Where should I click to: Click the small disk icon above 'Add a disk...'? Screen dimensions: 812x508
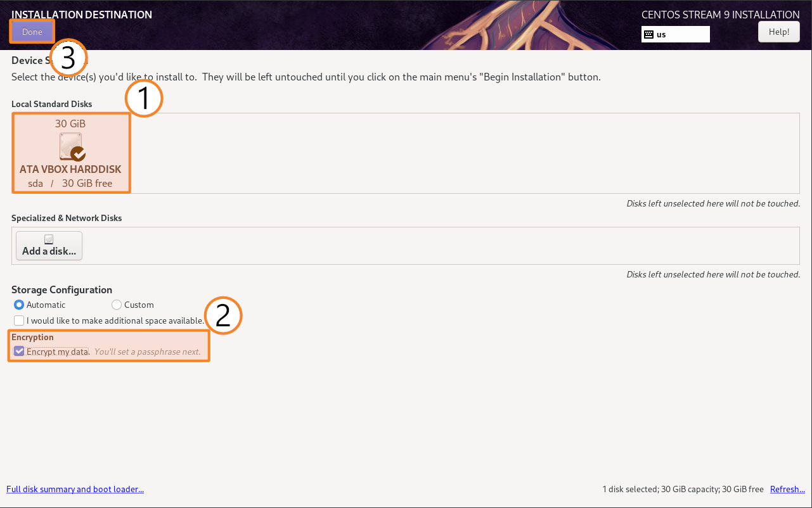pyautogui.click(x=49, y=239)
